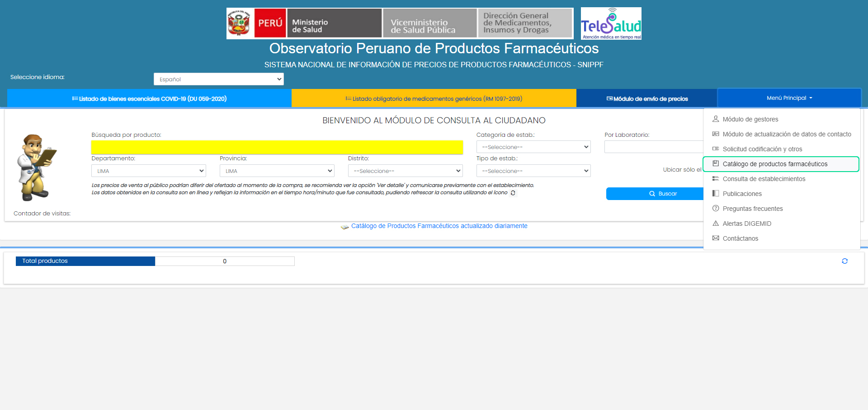This screenshot has width=868, height=410.
Task: Expand the Categoría de estab. dropdown
Action: (533, 147)
